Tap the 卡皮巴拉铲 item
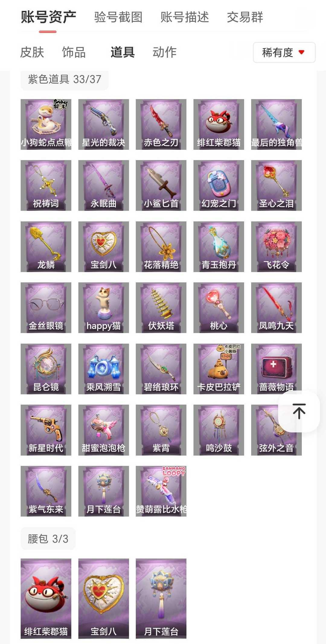Screen dimensions: 326x644 pos(219,369)
